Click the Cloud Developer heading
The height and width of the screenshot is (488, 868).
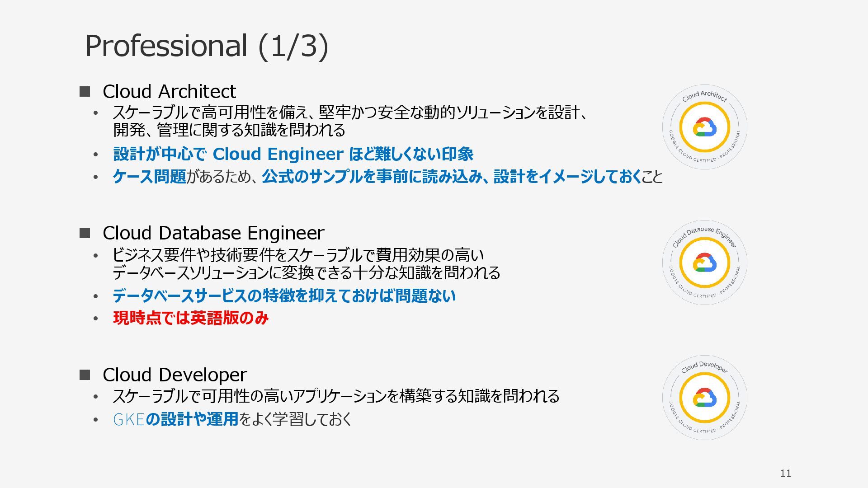[175, 375]
